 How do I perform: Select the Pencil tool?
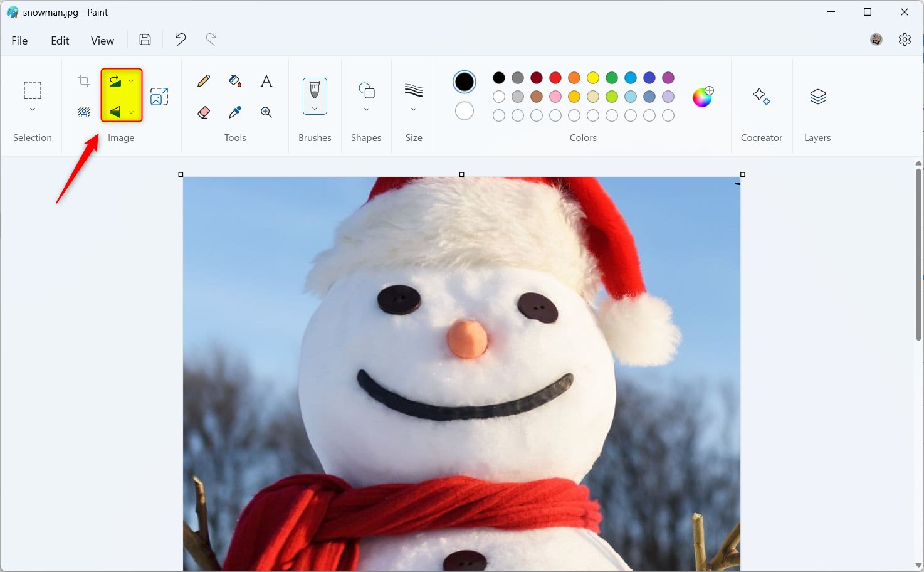tap(203, 80)
